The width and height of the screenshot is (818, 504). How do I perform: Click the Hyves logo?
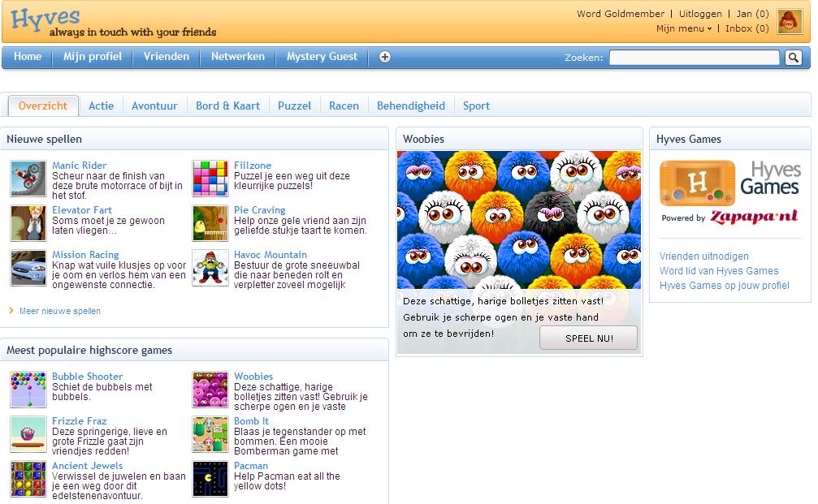pyautogui.click(x=45, y=19)
